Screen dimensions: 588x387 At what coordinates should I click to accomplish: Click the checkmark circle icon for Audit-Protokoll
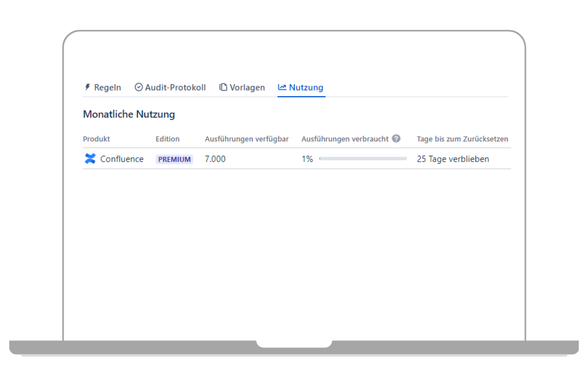[139, 87]
